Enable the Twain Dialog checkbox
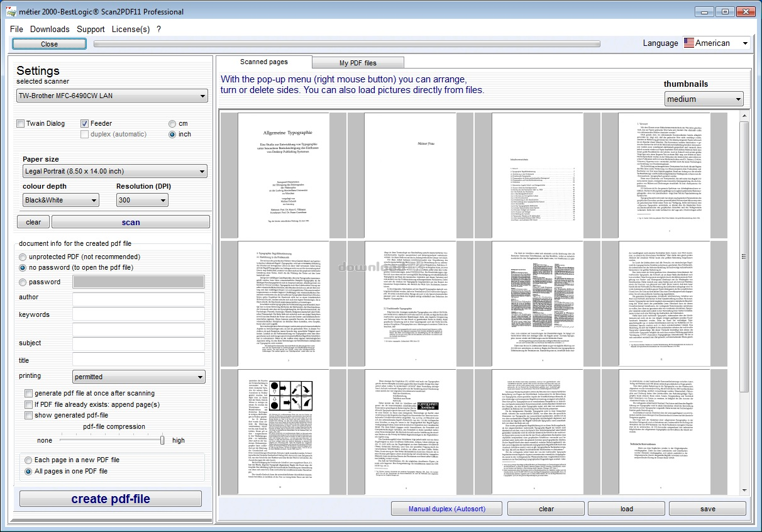This screenshot has width=762, height=532. pyautogui.click(x=21, y=124)
